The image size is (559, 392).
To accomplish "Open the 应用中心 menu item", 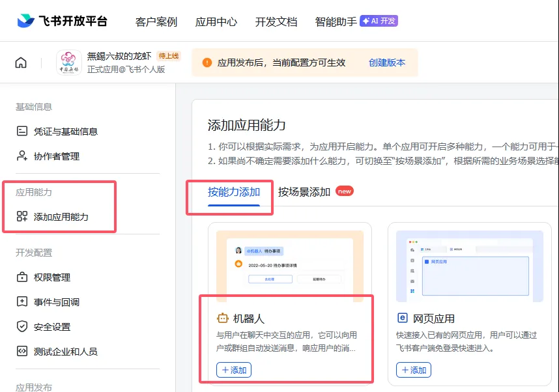I will [216, 21].
